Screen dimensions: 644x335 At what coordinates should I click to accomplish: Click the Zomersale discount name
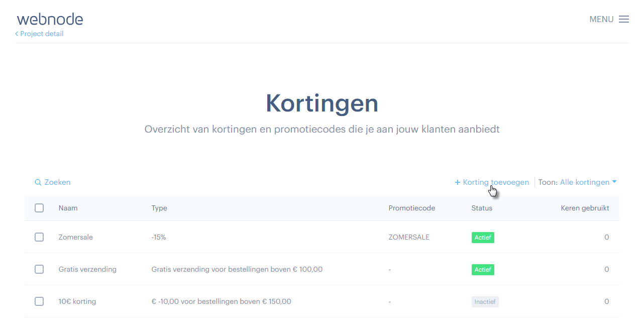coord(75,237)
